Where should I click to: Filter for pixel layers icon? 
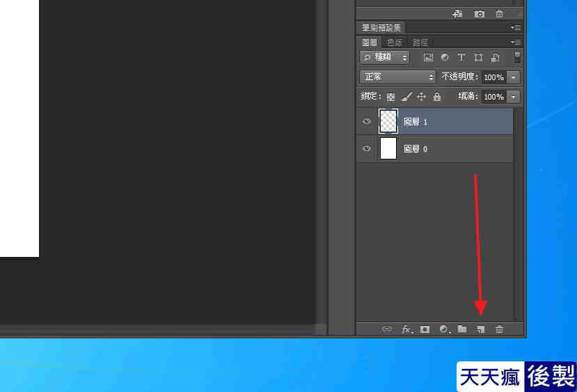[428, 57]
